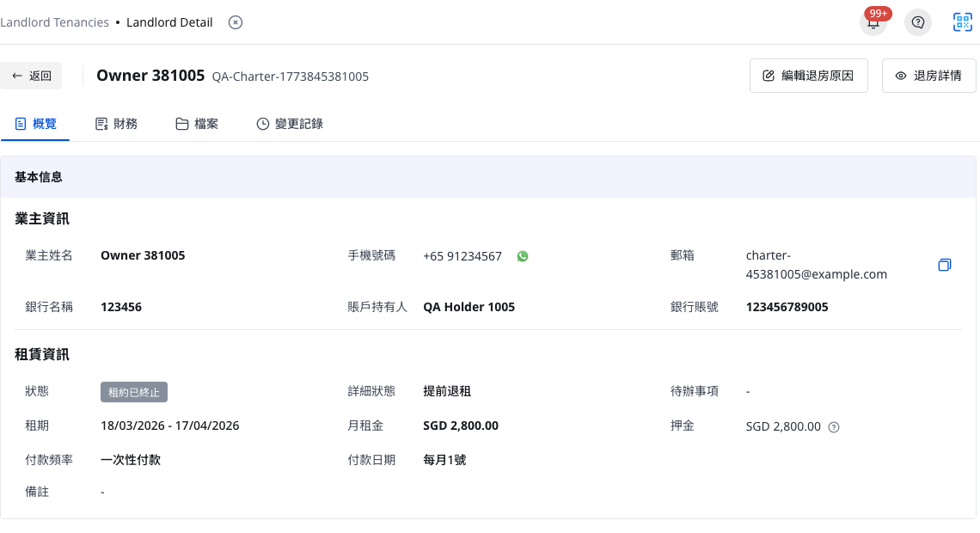Click the bank account number 123456789005
The height and width of the screenshot is (533, 980).
(787, 307)
